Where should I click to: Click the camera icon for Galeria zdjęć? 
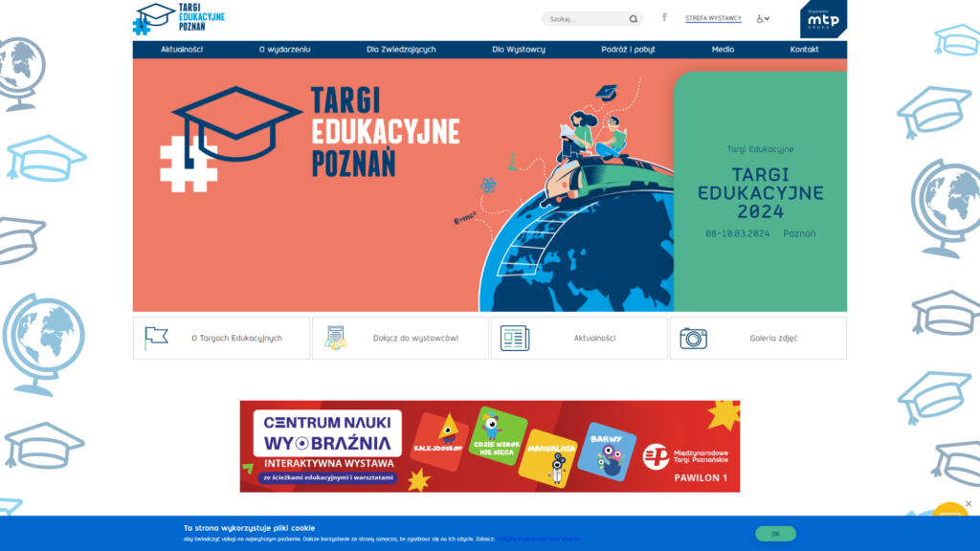click(x=693, y=338)
